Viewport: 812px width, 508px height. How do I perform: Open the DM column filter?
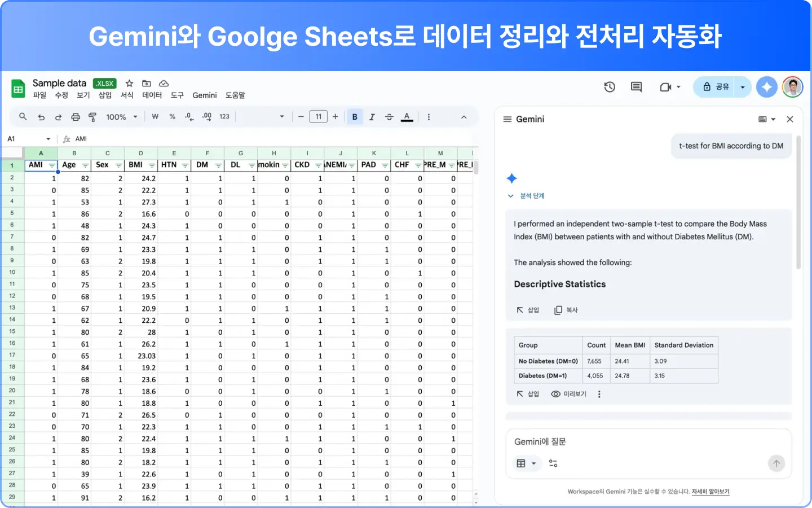[218, 165]
